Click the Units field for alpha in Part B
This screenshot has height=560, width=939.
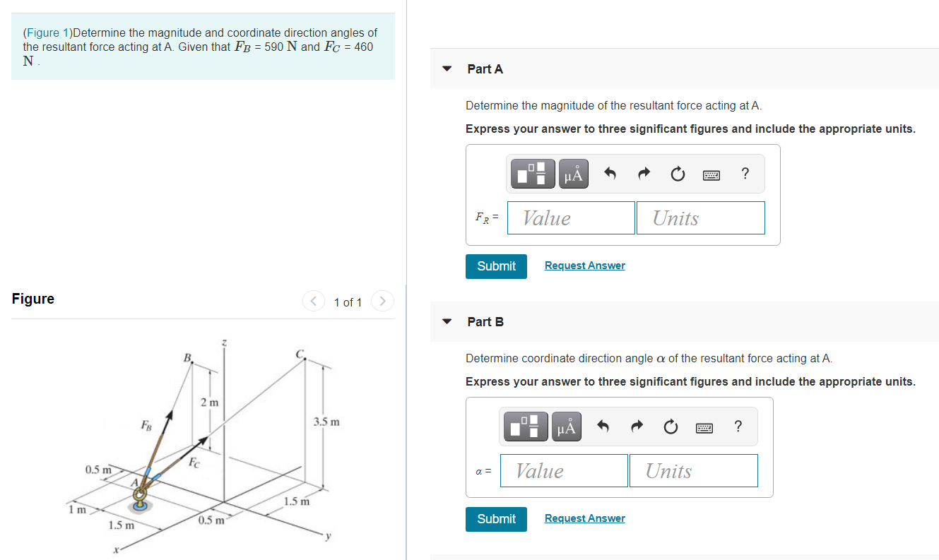692,470
